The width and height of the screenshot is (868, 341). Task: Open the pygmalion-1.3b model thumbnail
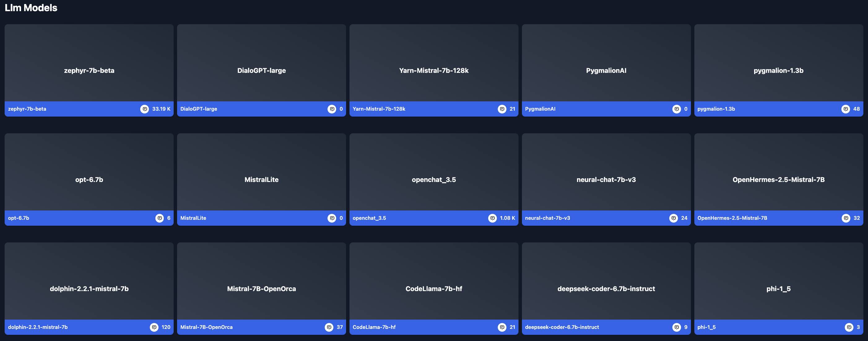[779, 63]
